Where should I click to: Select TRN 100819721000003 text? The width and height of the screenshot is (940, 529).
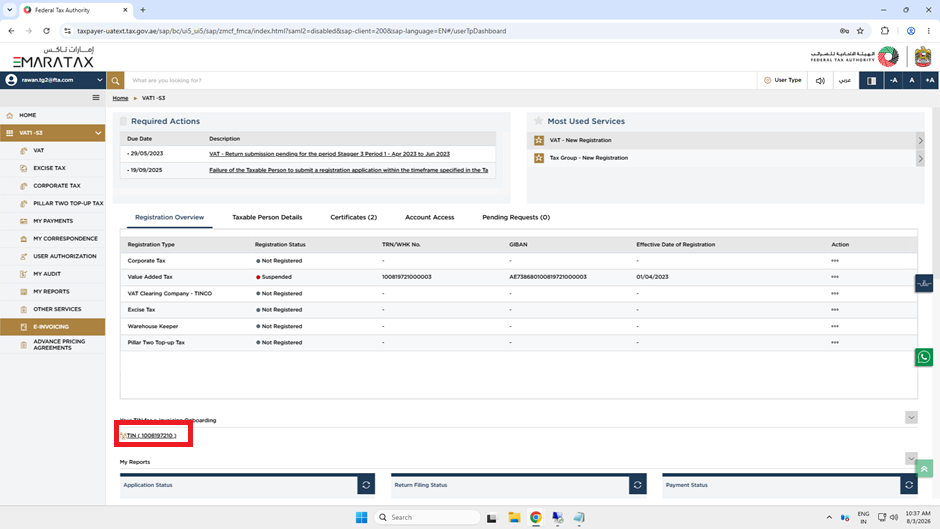tap(406, 277)
